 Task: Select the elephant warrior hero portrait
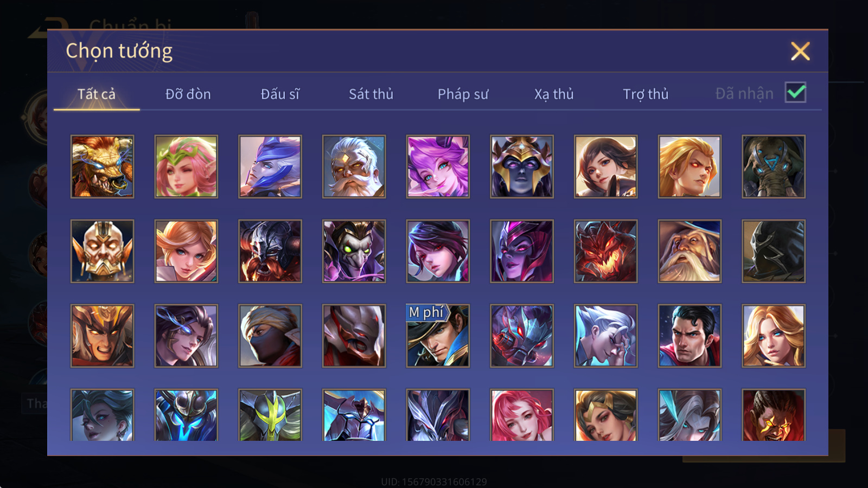point(774,166)
